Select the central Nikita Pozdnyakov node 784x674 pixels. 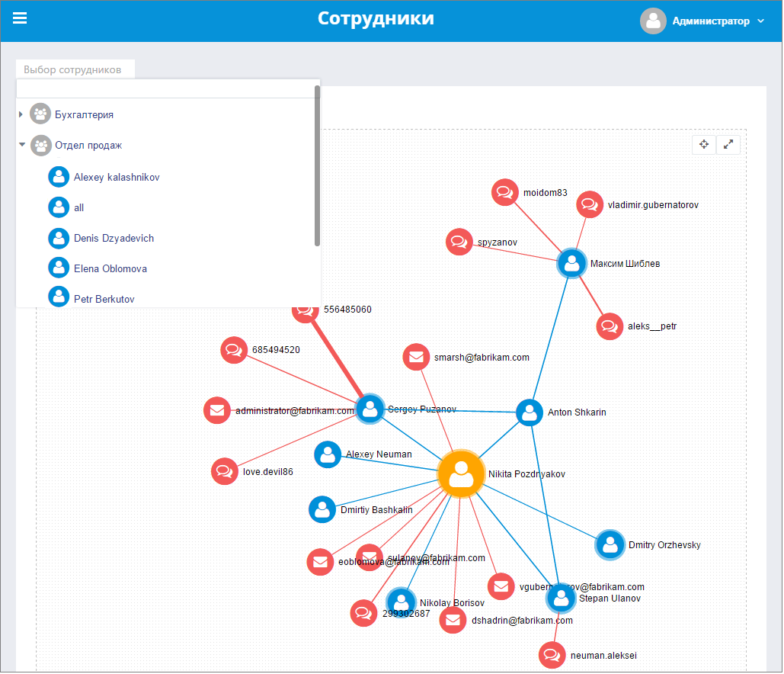[x=461, y=473]
